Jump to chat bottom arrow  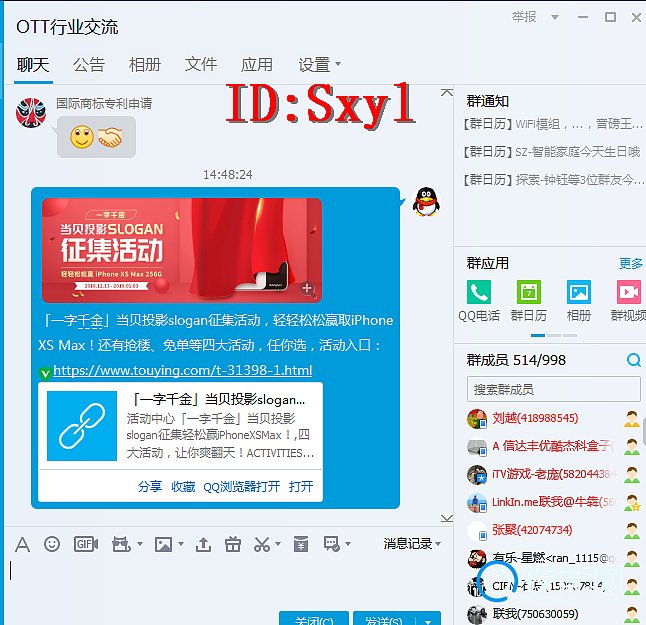coord(447,518)
